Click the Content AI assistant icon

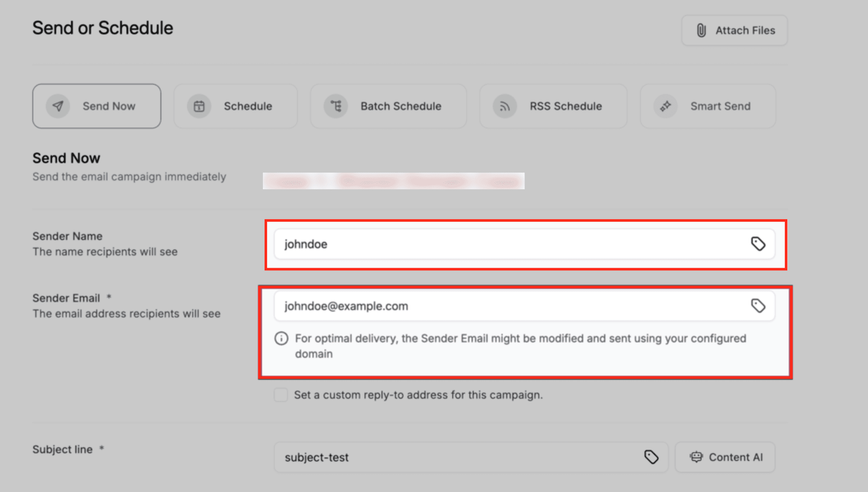[696, 457]
